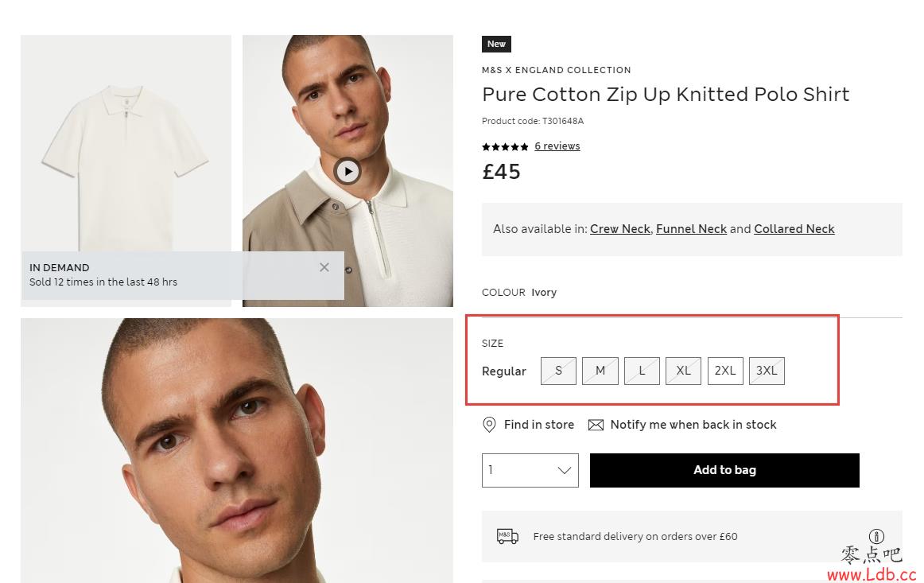This screenshot has height=583, width=924.
Task: Pick size XL
Action: click(684, 371)
